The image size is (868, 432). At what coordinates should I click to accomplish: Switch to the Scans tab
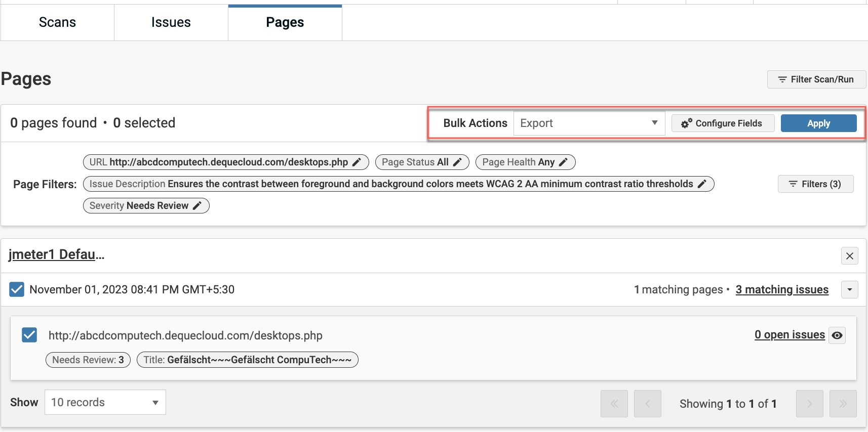(x=57, y=22)
